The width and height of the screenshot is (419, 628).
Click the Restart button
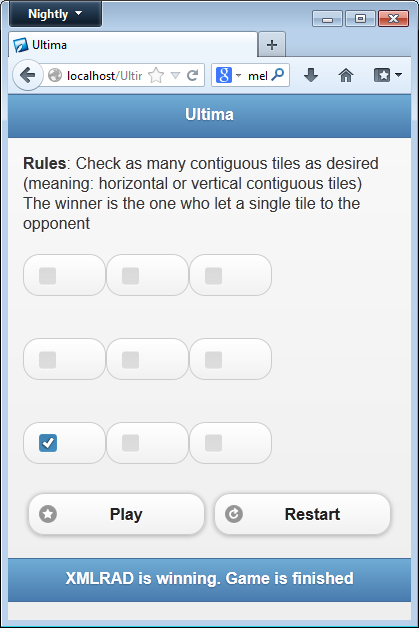(x=302, y=514)
